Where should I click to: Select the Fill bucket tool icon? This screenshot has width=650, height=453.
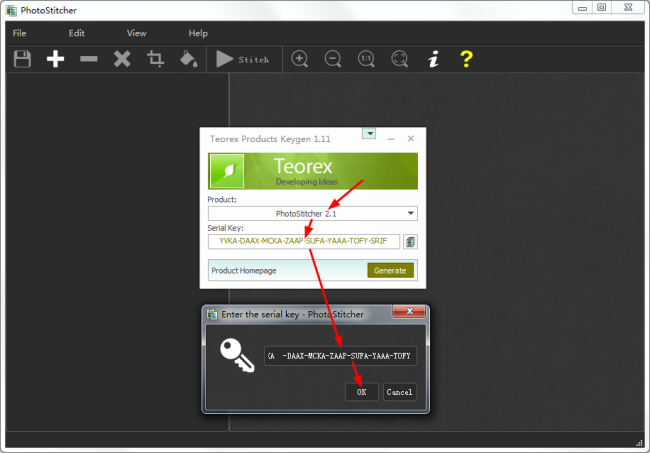[189, 59]
